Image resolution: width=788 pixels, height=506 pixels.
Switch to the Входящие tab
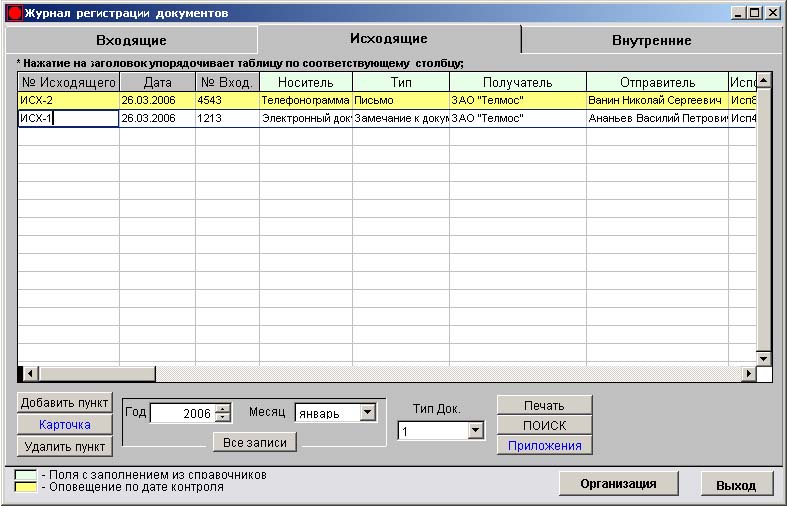coord(131,40)
